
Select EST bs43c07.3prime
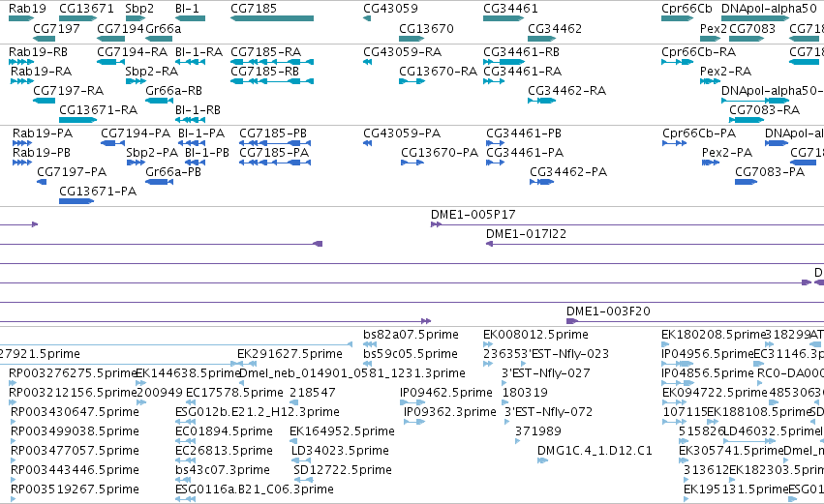coord(183,480)
